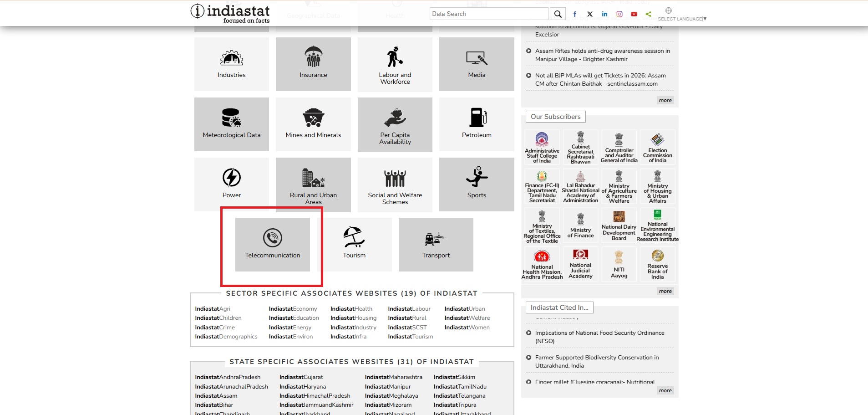This screenshot has height=415, width=868.
Task: Open the YouTube social icon
Action: point(634,14)
